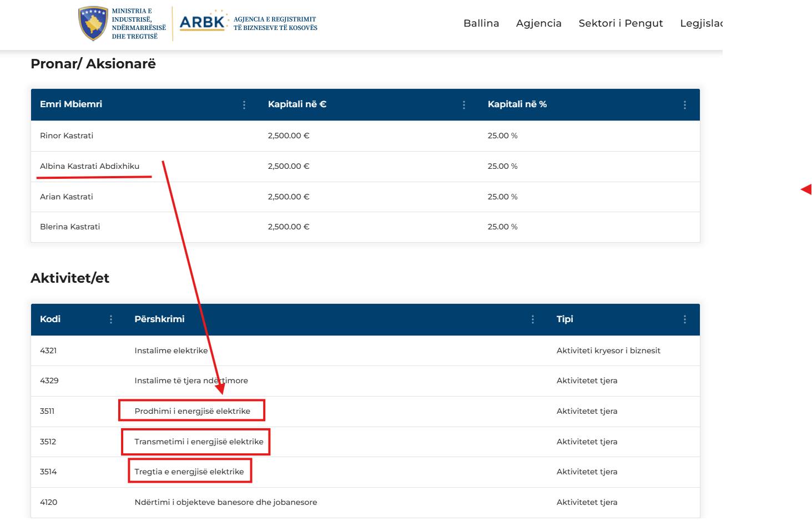Image resolution: width=812 pixels, height=521 pixels.
Task: Sort by Emri Mbiemri column header
Action: tap(71, 104)
